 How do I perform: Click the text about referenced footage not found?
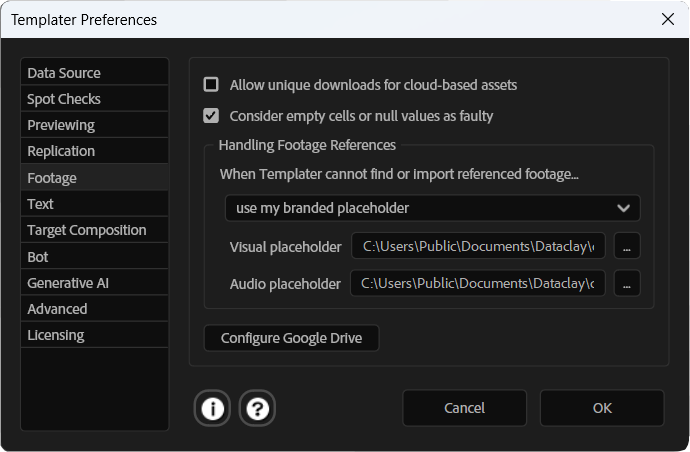399,174
